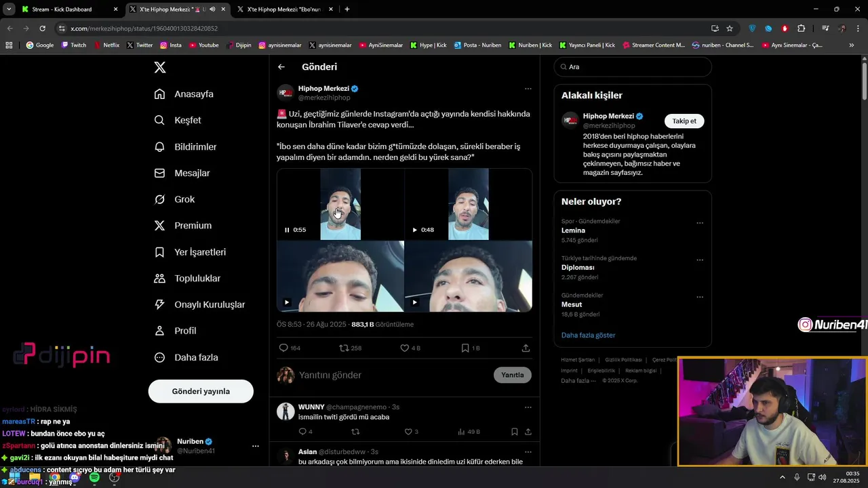Repost the post with 258 reposts
868x488 pixels.
tap(344, 348)
